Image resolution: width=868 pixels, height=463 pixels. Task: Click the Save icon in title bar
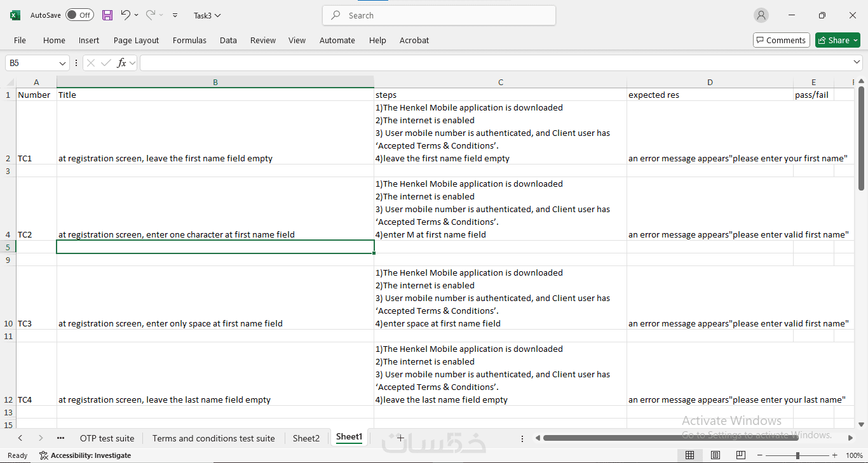(x=107, y=15)
